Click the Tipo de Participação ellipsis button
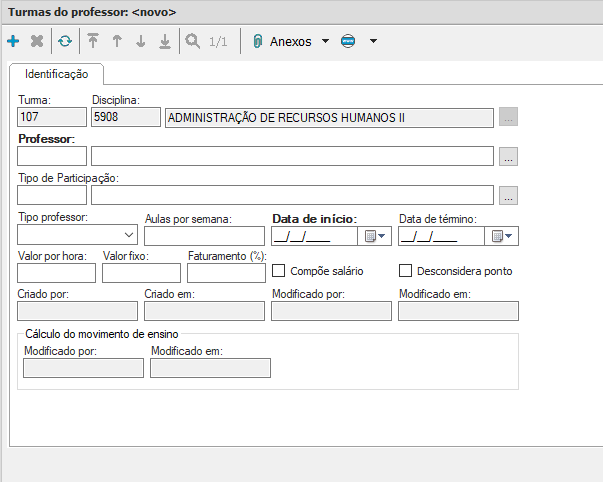The image size is (603, 482). click(x=508, y=195)
